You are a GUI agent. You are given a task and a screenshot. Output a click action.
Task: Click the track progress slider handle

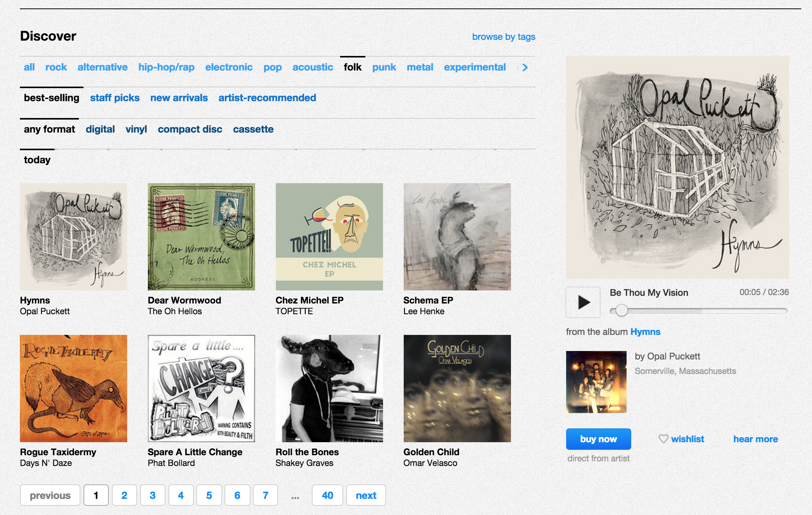tap(621, 310)
